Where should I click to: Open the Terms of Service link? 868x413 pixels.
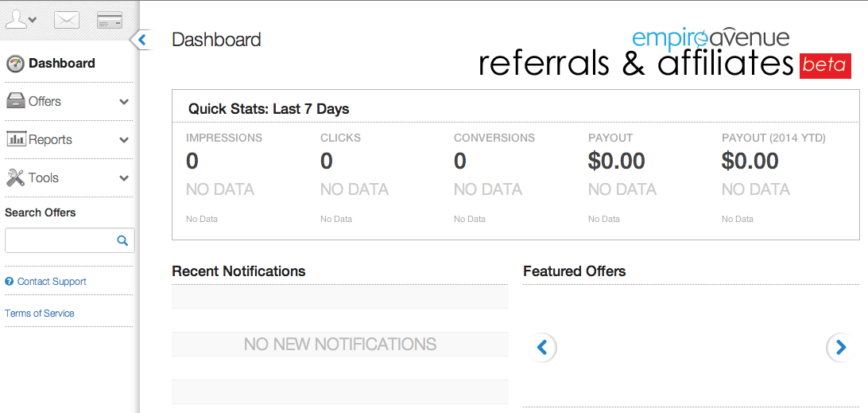(x=39, y=314)
